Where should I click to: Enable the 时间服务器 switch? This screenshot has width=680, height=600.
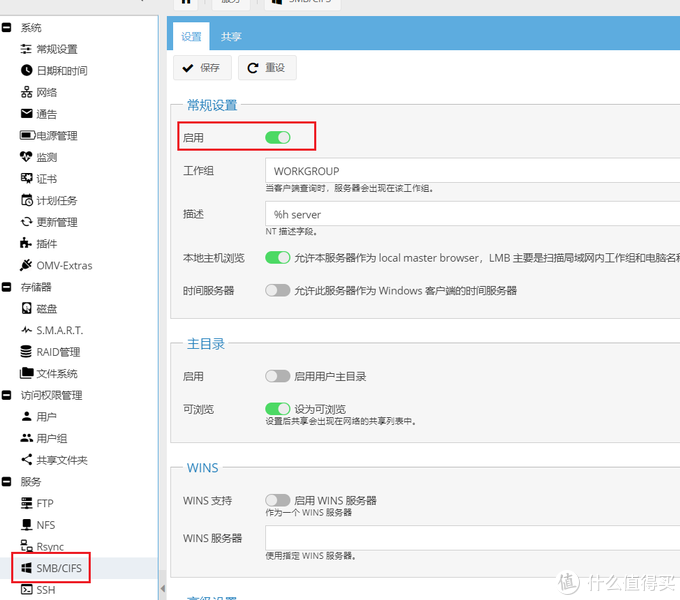pos(278,290)
